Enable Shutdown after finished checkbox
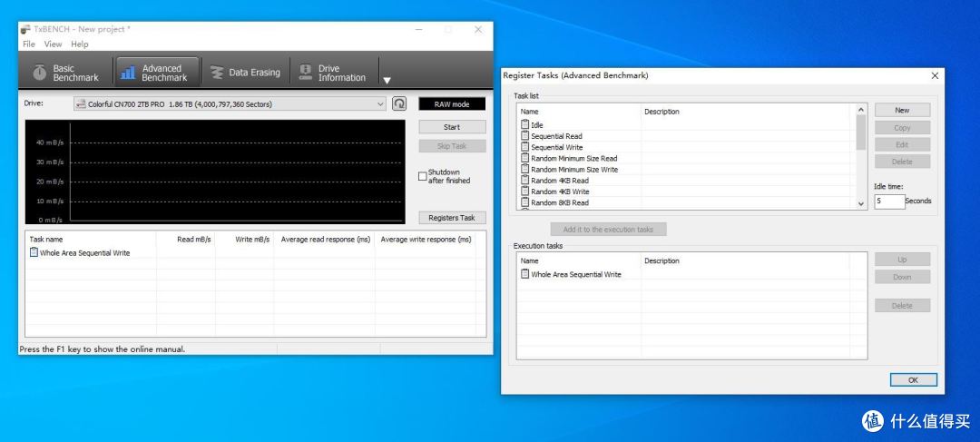The height and width of the screenshot is (442, 980). coord(423,176)
